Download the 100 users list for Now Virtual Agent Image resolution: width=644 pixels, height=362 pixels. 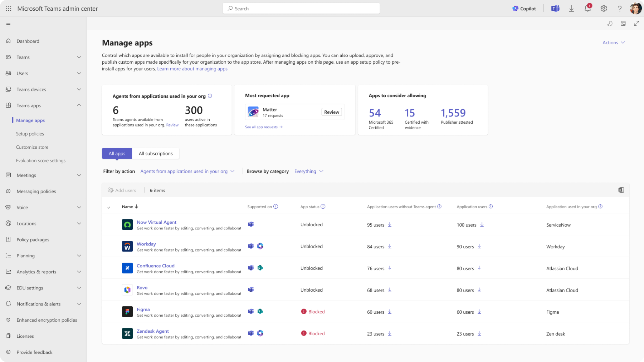tap(482, 225)
